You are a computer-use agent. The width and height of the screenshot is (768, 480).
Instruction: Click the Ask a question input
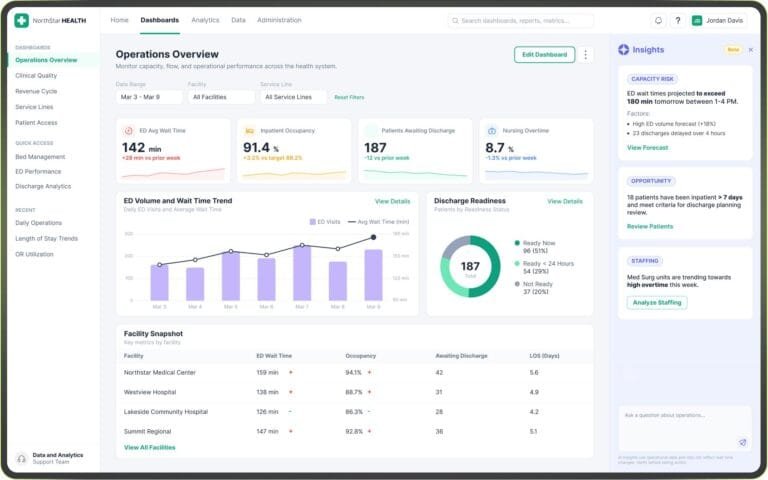(x=685, y=428)
